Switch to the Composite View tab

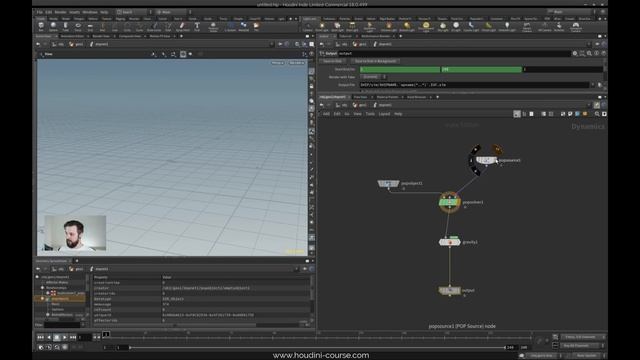point(130,36)
